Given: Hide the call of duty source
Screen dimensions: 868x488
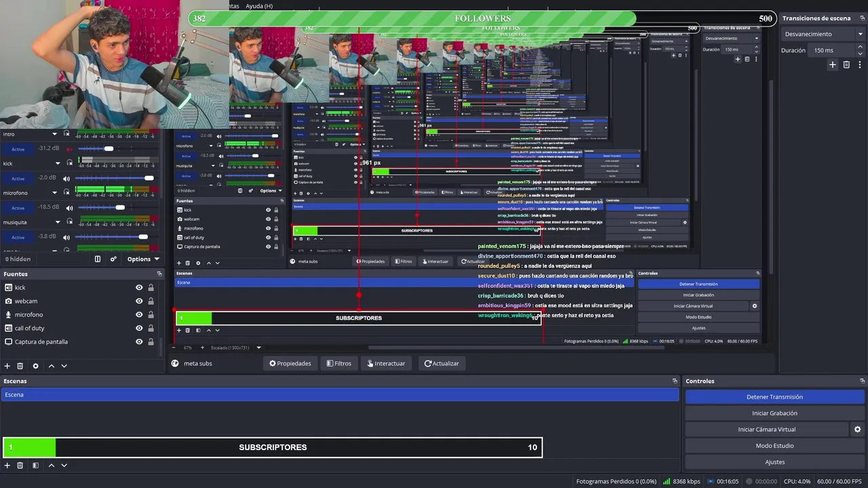Looking at the screenshot, I should (139, 328).
